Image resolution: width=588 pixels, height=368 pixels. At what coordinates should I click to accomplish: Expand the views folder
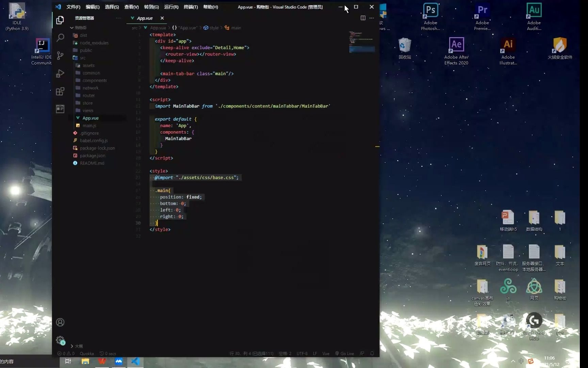88,110
